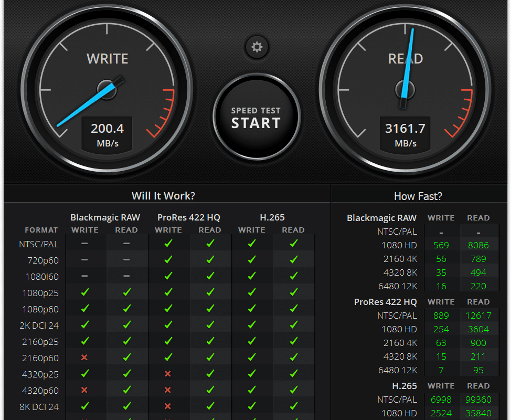Screen dimensions: 511x420
Task: Click green check for ProRes read 4320p25
Action: point(210,374)
